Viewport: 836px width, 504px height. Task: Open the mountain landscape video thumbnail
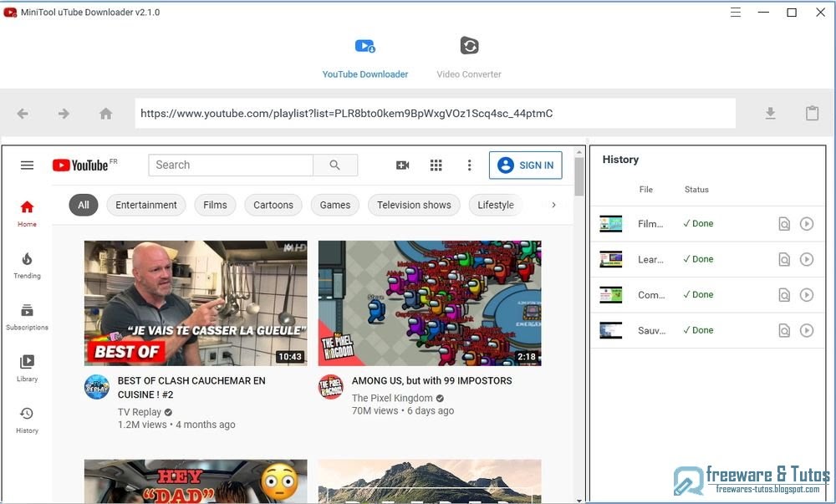click(430, 481)
